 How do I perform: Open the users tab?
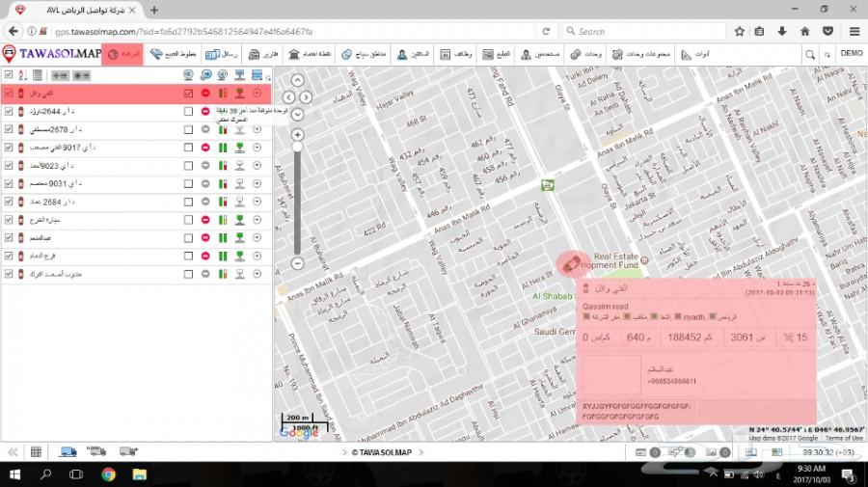pyautogui.click(x=540, y=54)
